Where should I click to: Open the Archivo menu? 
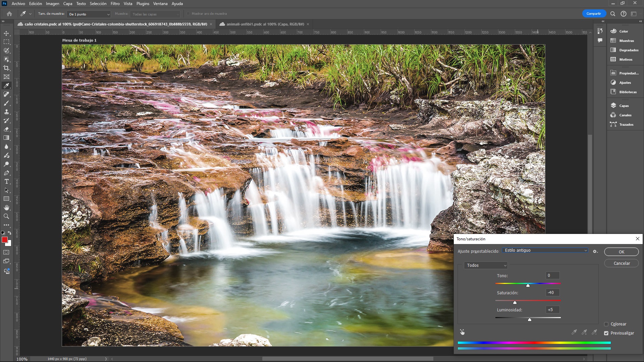click(x=18, y=4)
